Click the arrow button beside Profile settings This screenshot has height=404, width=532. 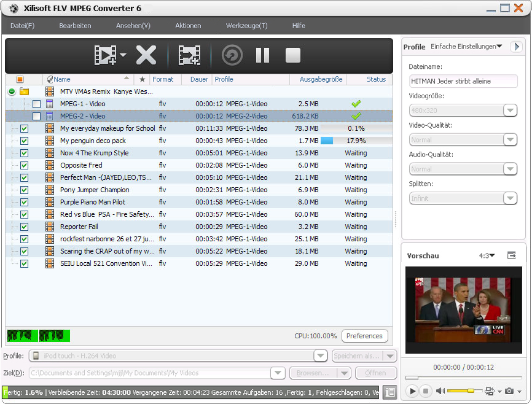point(517,47)
